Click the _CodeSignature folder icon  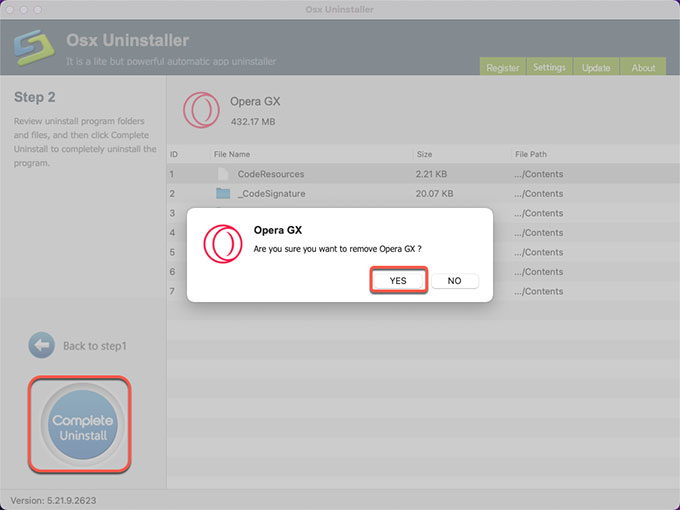click(223, 193)
